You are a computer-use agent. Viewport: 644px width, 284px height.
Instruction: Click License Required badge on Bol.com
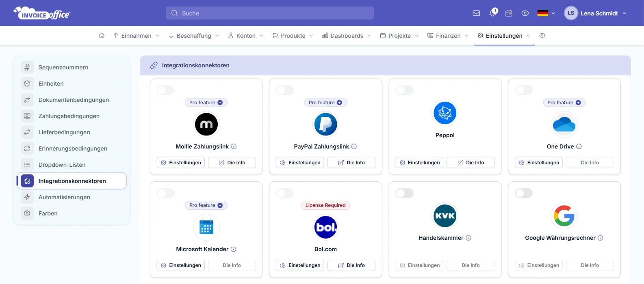pyautogui.click(x=325, y=205)
